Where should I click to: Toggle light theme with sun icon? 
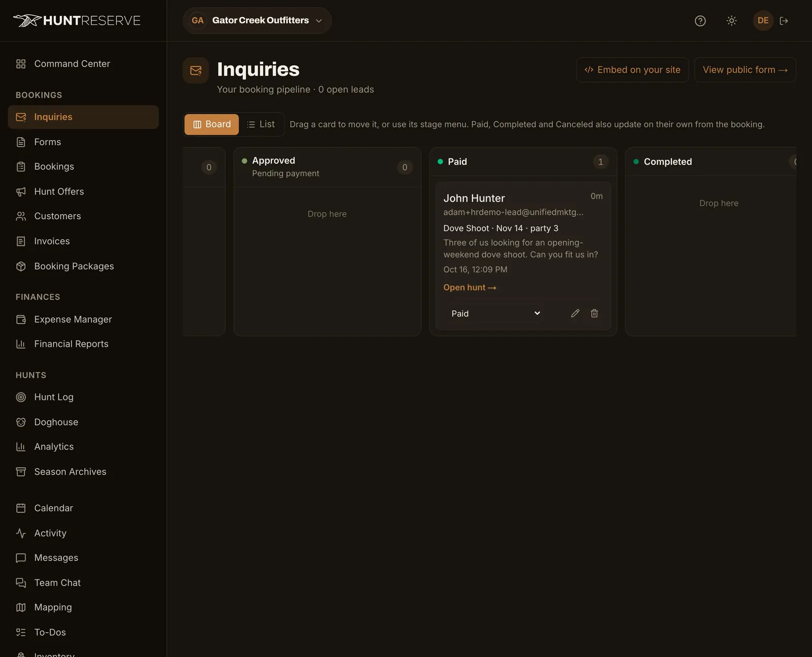[731, 21]
